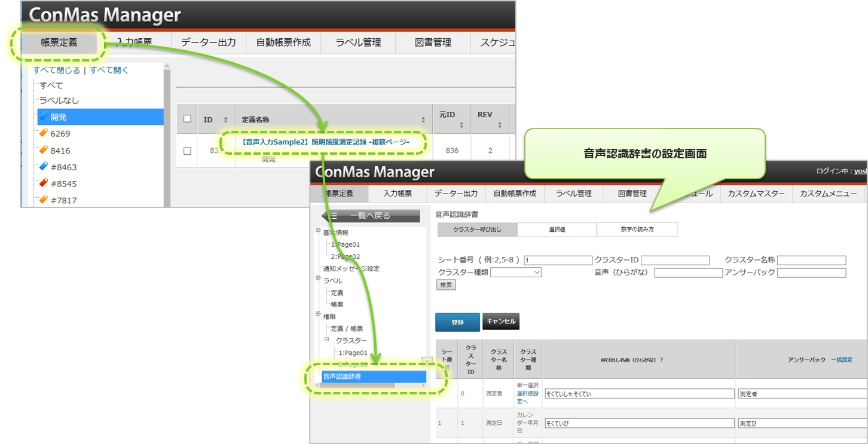This screenshot has width=868, height=444.
Task: Select ラベルなし in the label tree
Action: pos(59,100)
